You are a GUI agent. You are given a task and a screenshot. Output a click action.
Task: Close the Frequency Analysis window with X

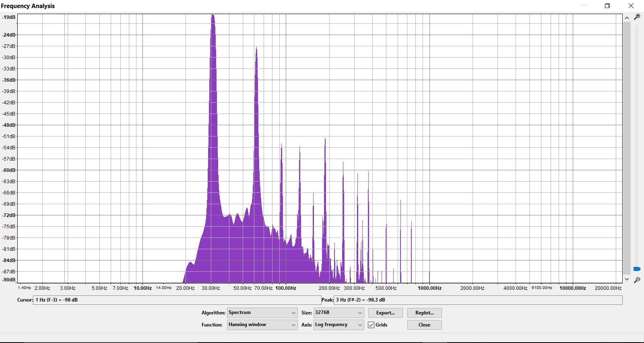(631, 6)
